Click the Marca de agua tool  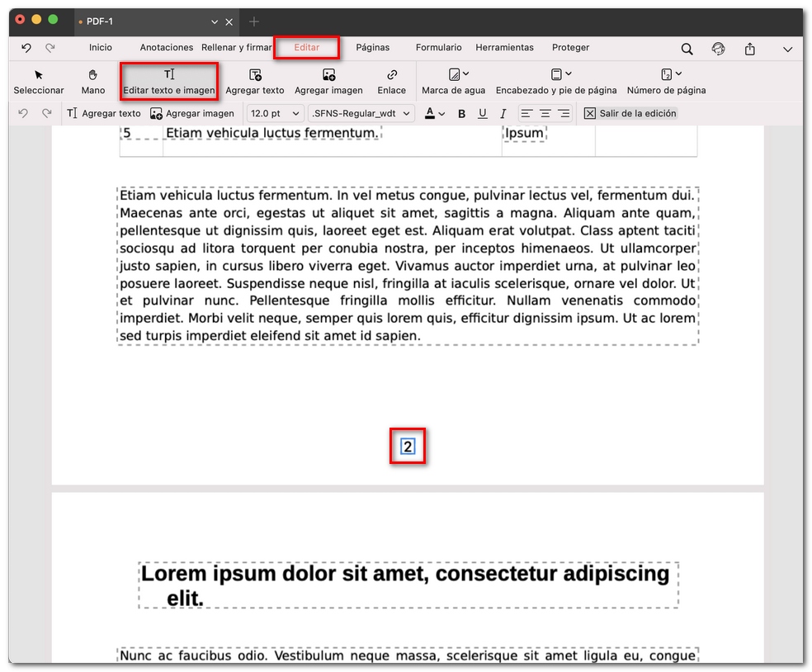pos(453,80)
